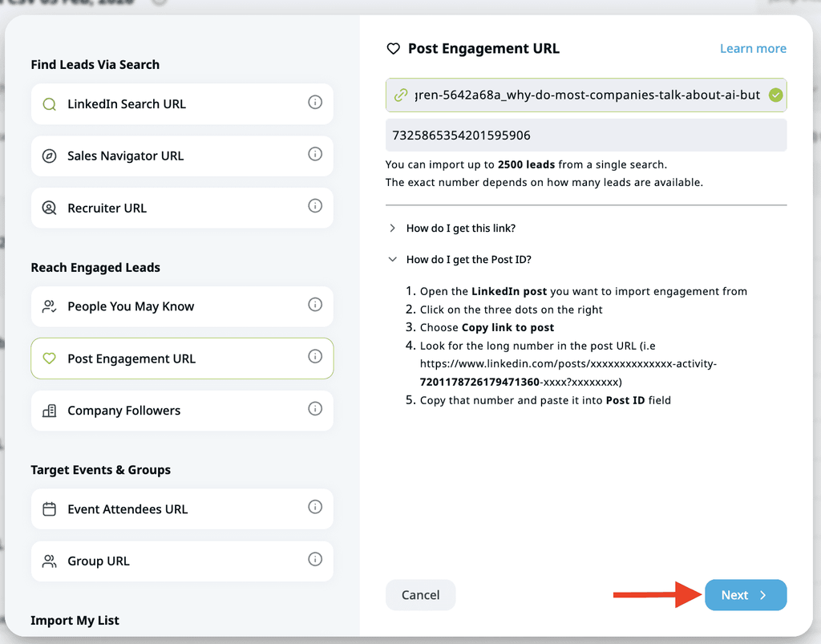The height and width of the screenshot is (644, 821).
Task: Open info for Recruiter URL
Action: coord(314,206)
